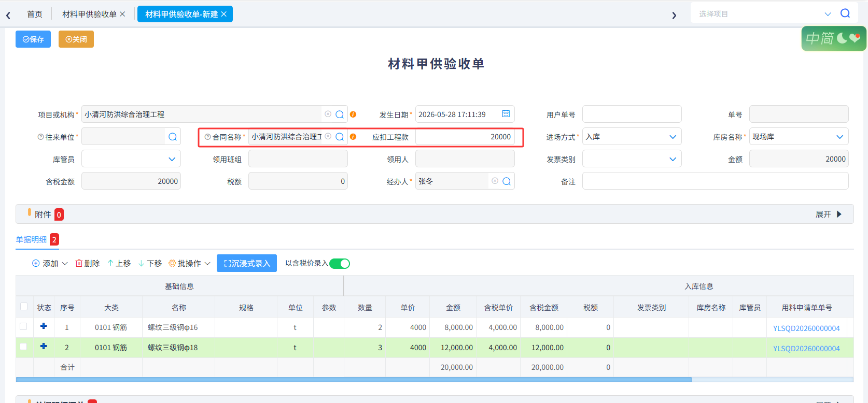Check the checkbox for row 2 螺纹三级钢φ18
This screenshot has width=868, height=403.
(x=23, y=347)
